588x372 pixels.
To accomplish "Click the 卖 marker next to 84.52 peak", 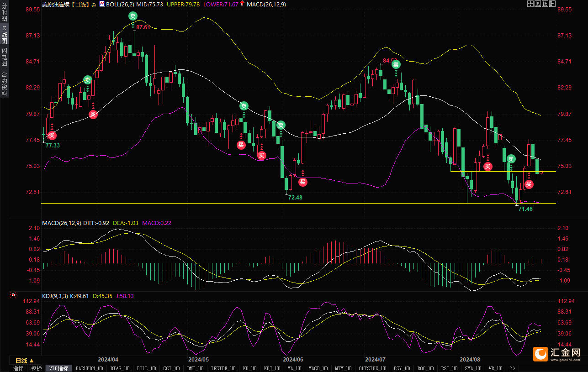I will tap(396, 64).
